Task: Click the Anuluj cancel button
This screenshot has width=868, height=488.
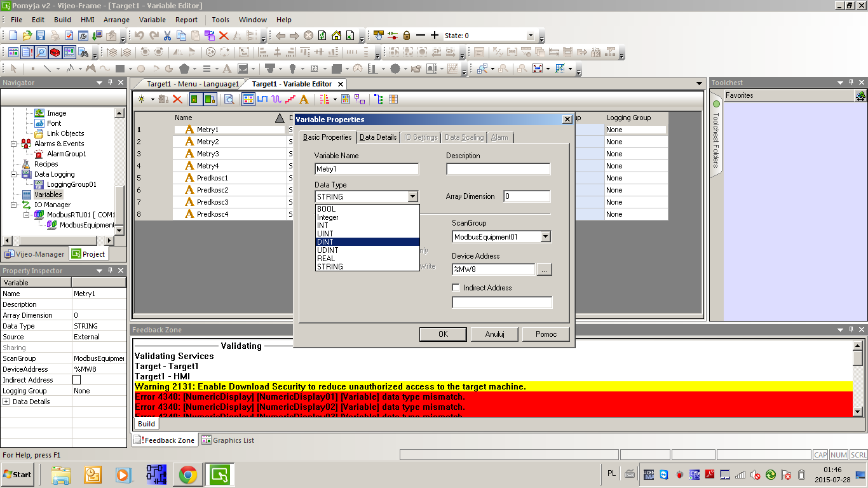Action: tap(494, 334)
